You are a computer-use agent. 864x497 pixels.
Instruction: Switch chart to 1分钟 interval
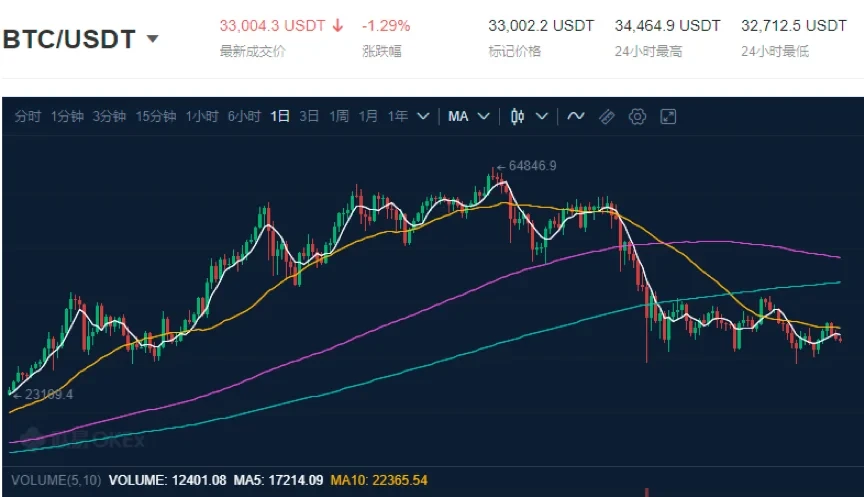67,117
